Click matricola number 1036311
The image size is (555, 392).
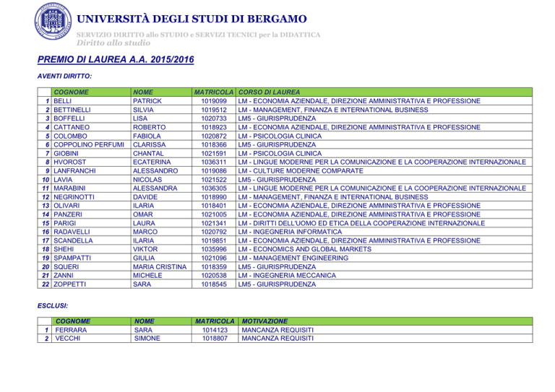214,162
